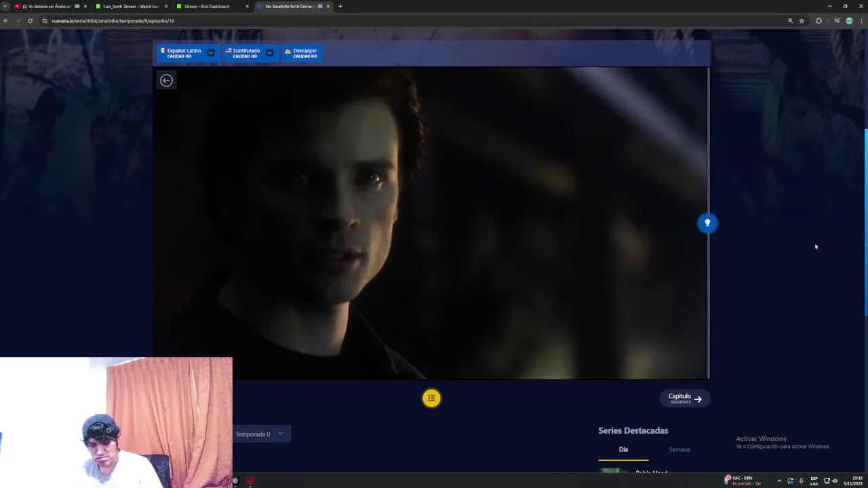Open the browser profile avatar
The height and width of the screenshot is (488, 868).
849,21
